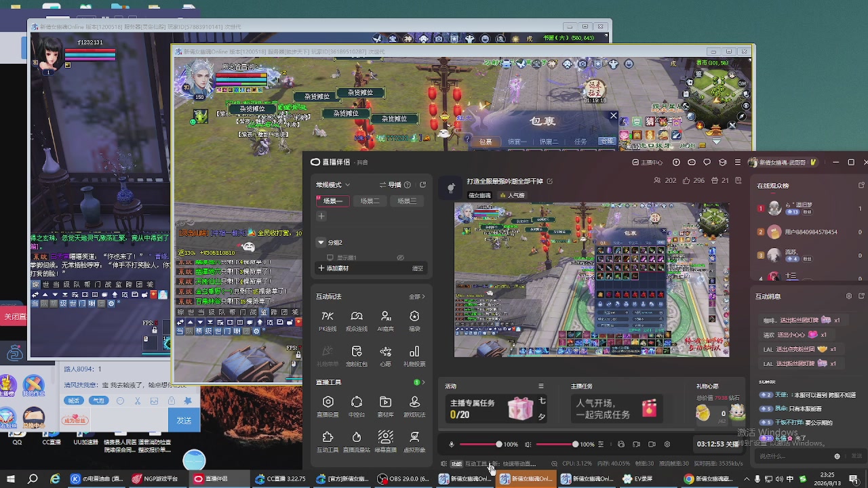Screen dimensions: 868x488
Task: Open the 福袋 lucky bag feature
Action: [x=414, y=321]
